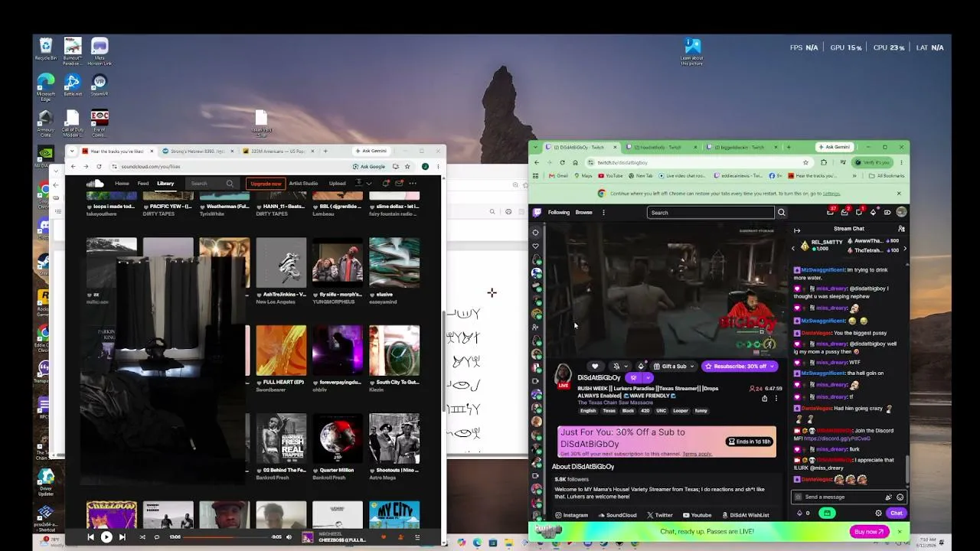Image resolution: width=980 pixels, height=551 pixels.
Task: Toggle repeat in SoundCloud player
Action: pos(157,537)
